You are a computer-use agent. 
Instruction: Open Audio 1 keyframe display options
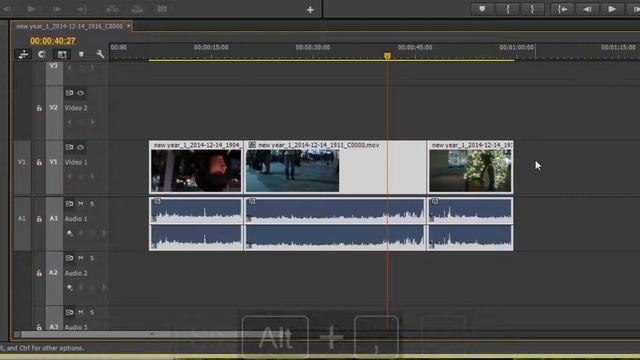pos(70,233)
